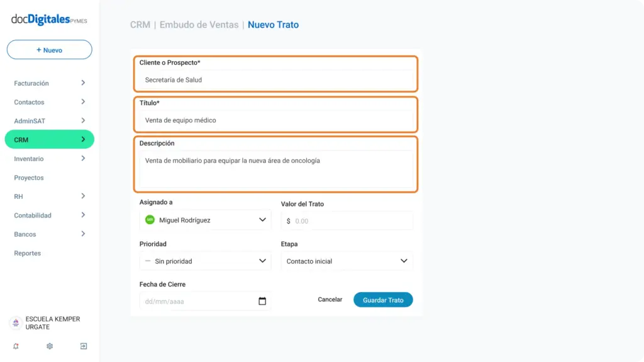This screenshot has width=644, height=362.
Task: Open the notifications bell icon
Action: (16, 346)
